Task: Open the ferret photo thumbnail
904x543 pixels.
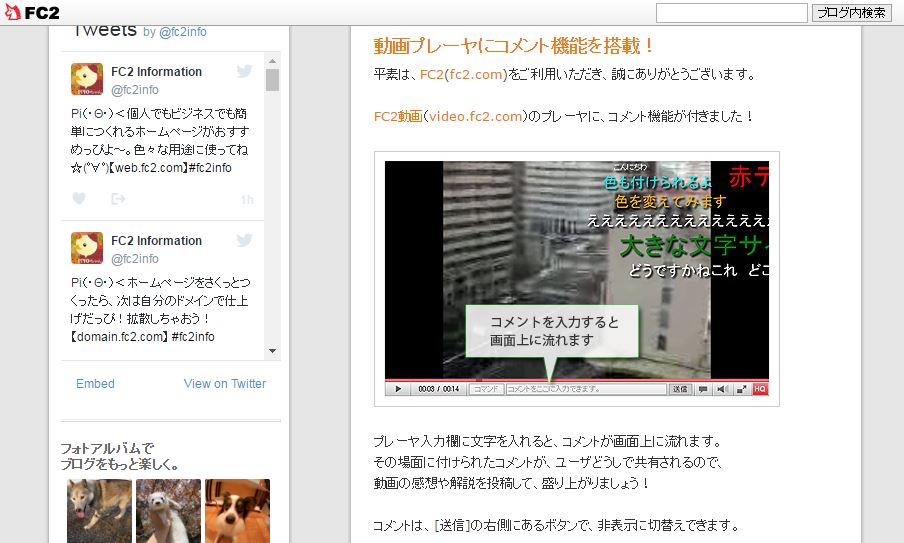Action: pos(168,511)
